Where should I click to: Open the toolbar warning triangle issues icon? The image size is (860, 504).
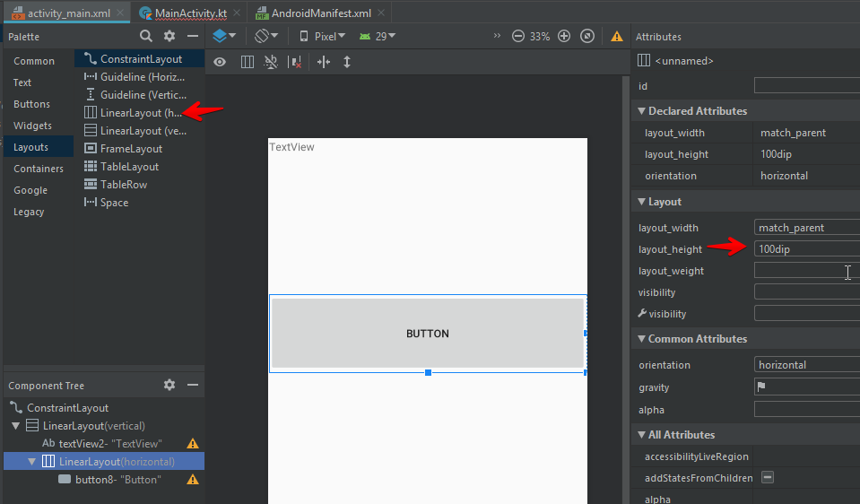pos(617,37)
